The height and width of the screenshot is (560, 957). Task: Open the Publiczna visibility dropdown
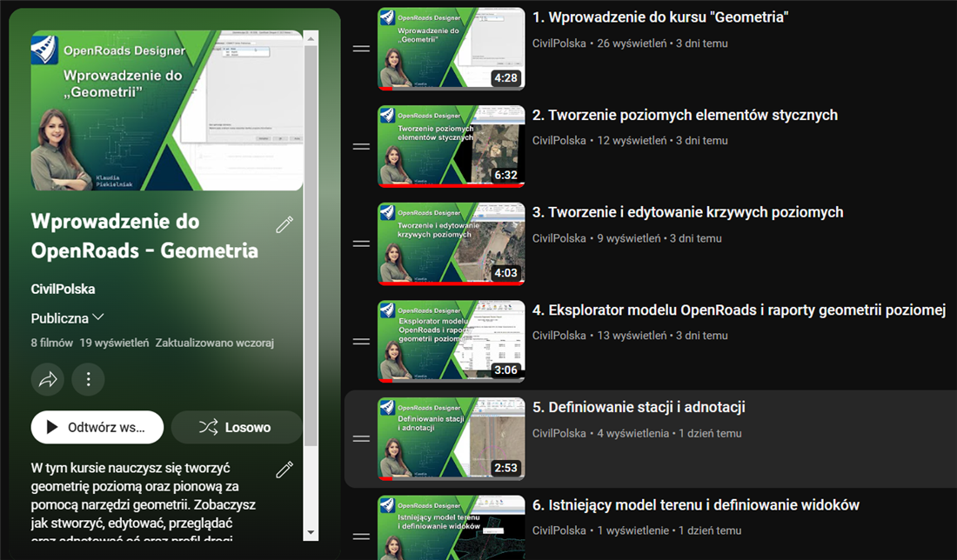(x=67, y=317)
